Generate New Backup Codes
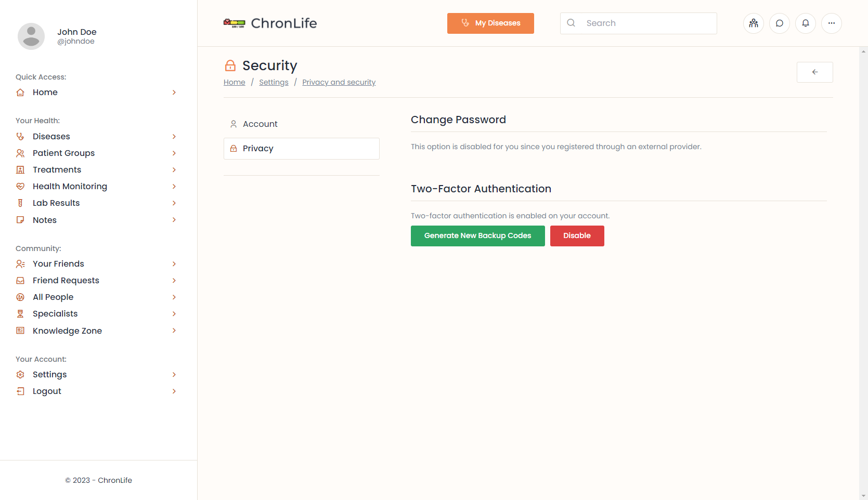Screen dimensions: 868x500 tap(478, 236)
